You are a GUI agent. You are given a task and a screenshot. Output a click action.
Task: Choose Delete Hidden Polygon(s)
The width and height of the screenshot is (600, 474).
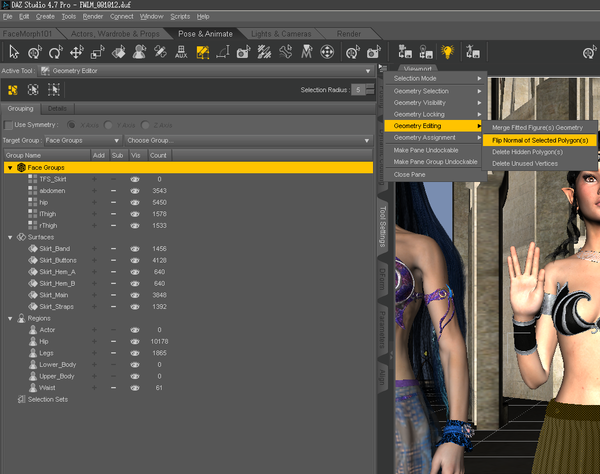tap(540, 152)
